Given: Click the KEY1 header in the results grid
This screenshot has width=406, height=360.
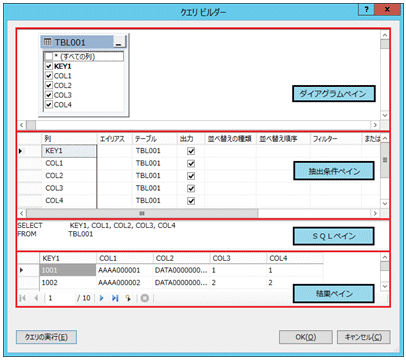Looking at the screenshot, I should coord(68,258).
